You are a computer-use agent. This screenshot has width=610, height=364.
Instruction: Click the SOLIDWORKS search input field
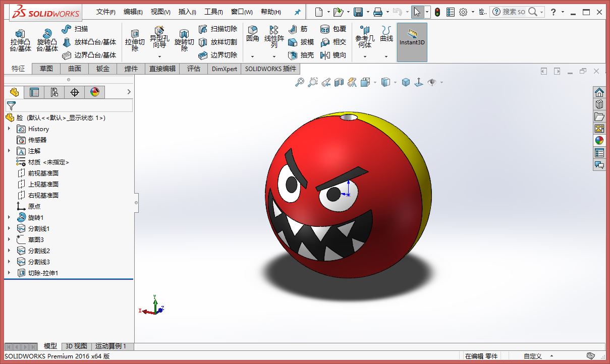(514, 12)
